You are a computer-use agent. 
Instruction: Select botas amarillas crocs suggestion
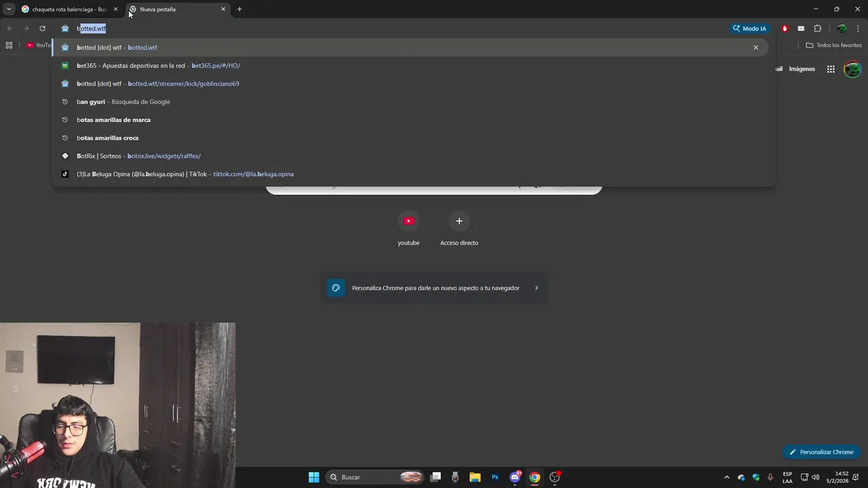coord(410,138)
